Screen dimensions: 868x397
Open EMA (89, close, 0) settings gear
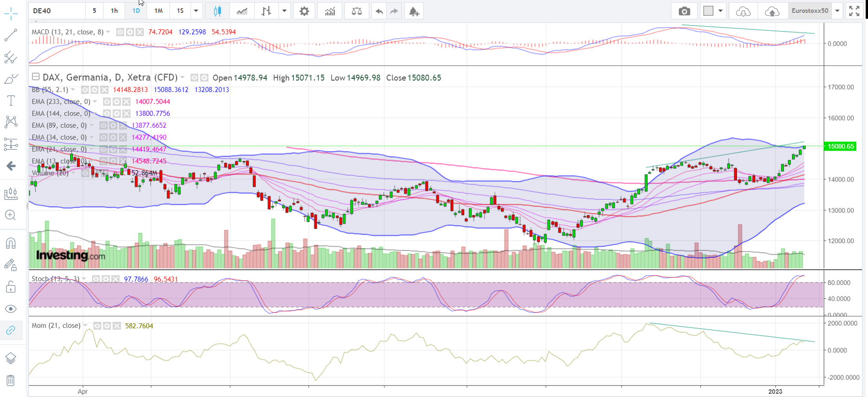point(113,125)
